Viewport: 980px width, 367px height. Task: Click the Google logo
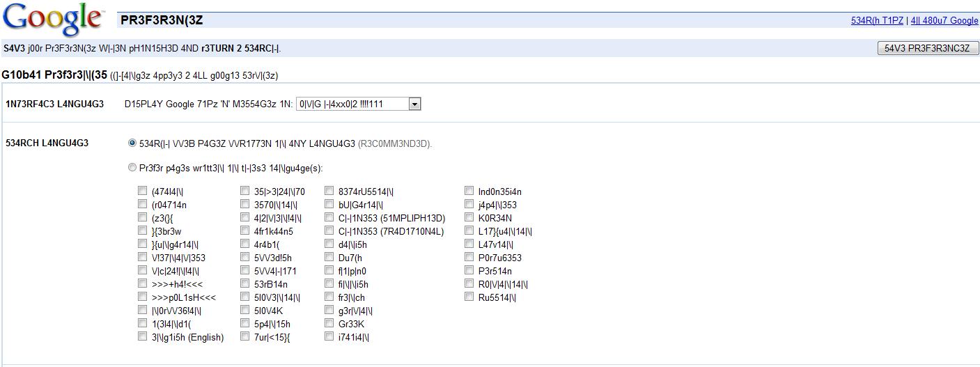52,19
